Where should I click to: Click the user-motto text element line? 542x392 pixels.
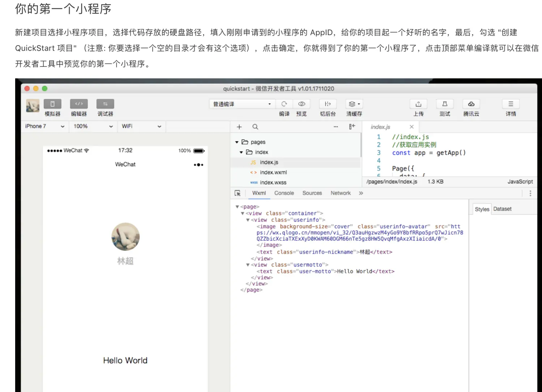325,271
